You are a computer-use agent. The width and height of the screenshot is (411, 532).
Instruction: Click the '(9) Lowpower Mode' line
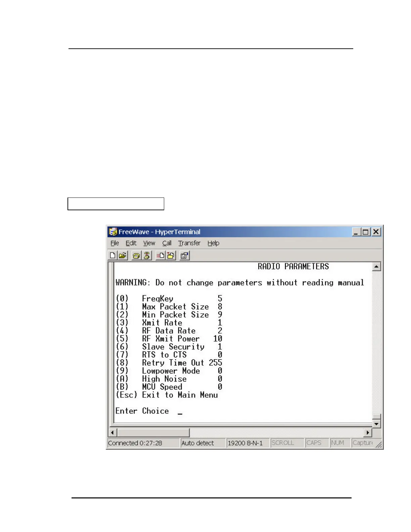169,371
